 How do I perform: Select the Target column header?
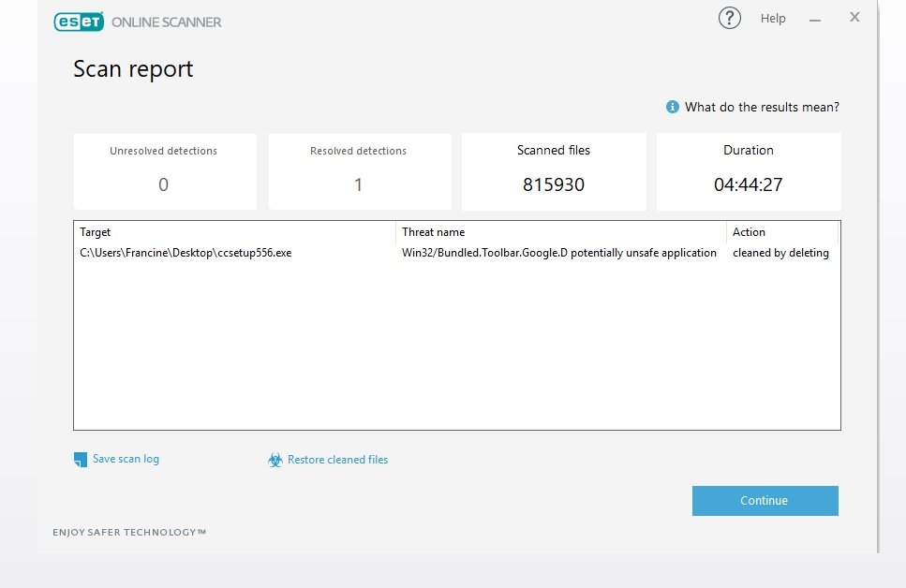point(235,232)
